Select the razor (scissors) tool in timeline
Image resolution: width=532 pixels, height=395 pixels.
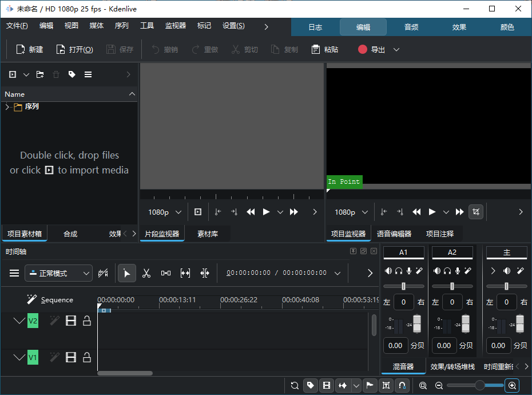146,273
